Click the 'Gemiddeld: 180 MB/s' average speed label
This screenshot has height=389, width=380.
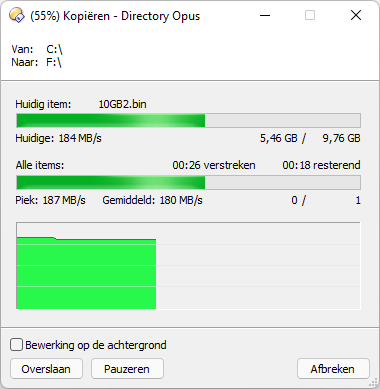pyautogui.click(x=152, y=200)
